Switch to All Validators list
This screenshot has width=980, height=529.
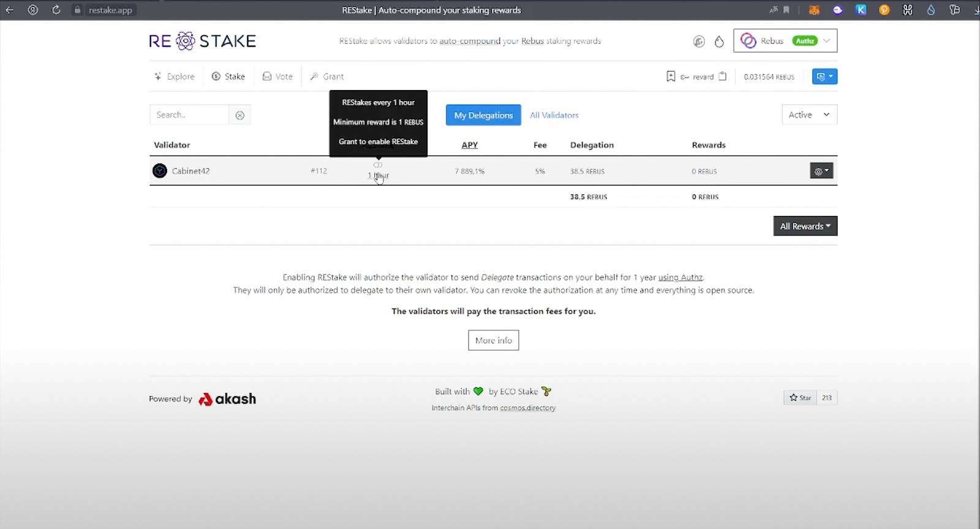click(x=554, y=115)
